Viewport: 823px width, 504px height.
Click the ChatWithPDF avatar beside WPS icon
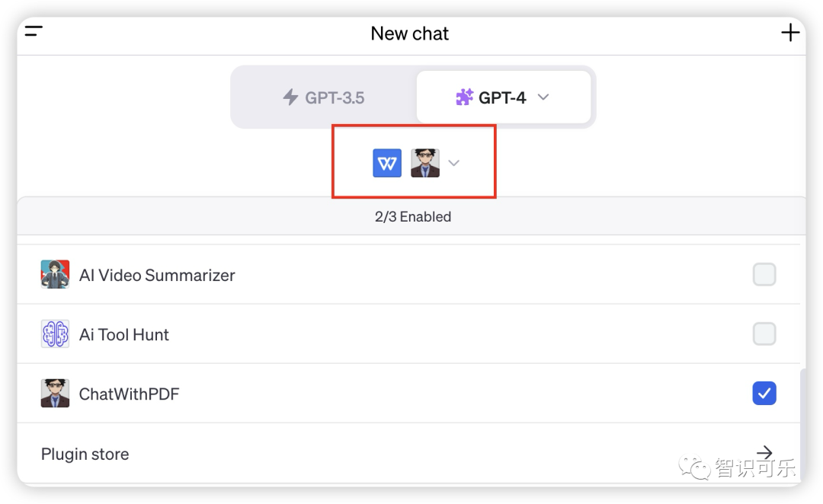[425, 163]
